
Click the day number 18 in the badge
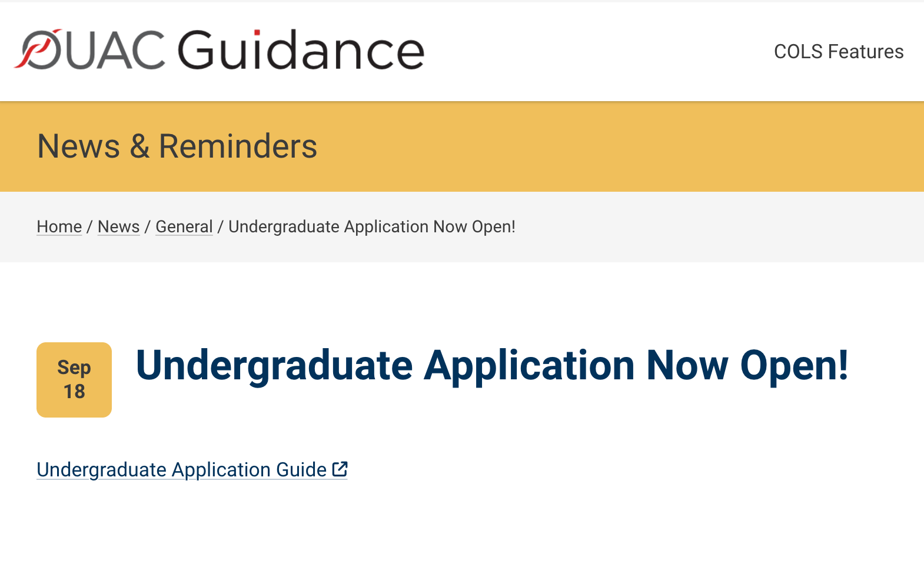74,392
